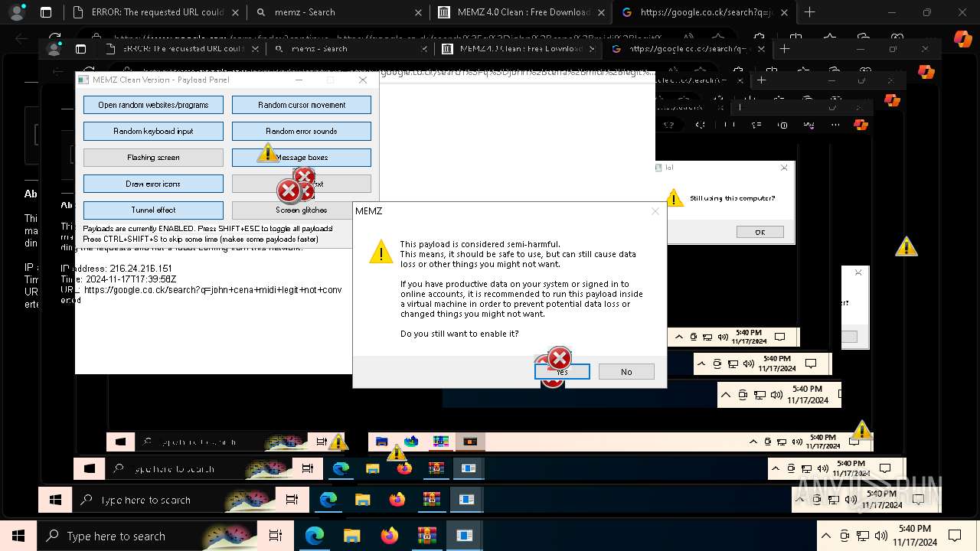Screen dimensions: 980x551
Task: Open Task View on the main taskbar
Action: [276, 536]
